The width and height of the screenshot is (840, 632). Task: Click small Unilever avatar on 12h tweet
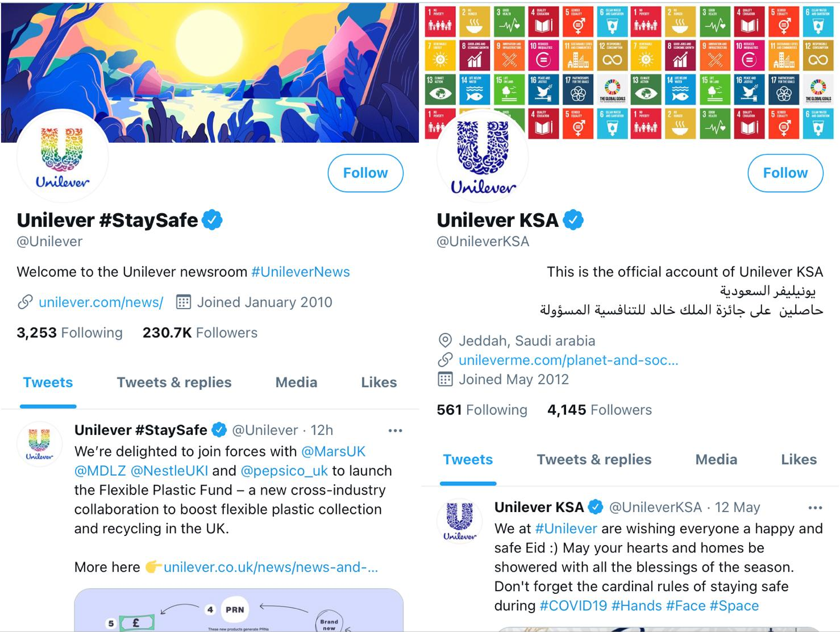point(39,444)
